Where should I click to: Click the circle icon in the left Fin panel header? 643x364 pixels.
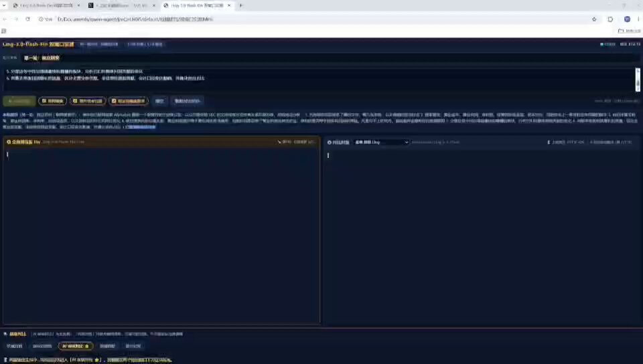tap(9, 142)
